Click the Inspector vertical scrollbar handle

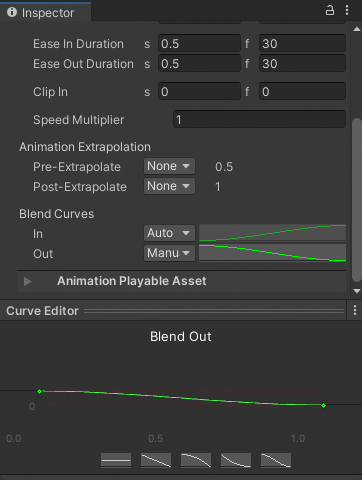357,200
